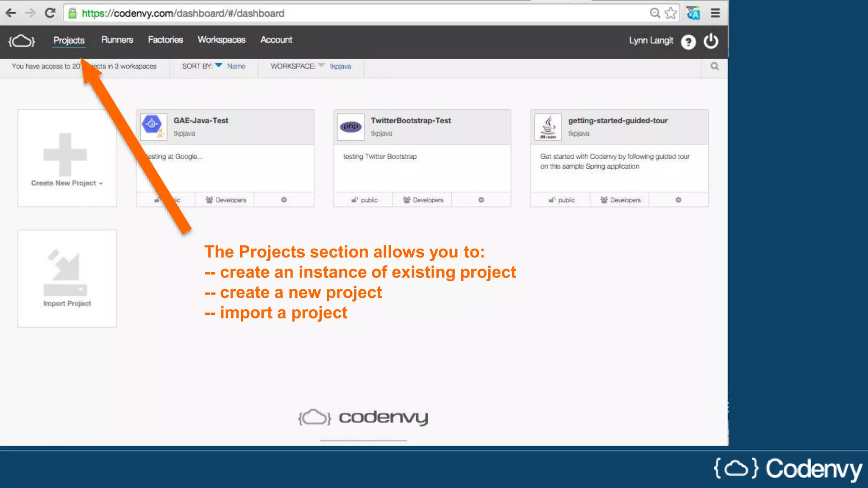The width and height of the screenshot is (868, 488).
Task: Click the php icon of TwitterBootstrap-Test
Action: tap(351, 127)
